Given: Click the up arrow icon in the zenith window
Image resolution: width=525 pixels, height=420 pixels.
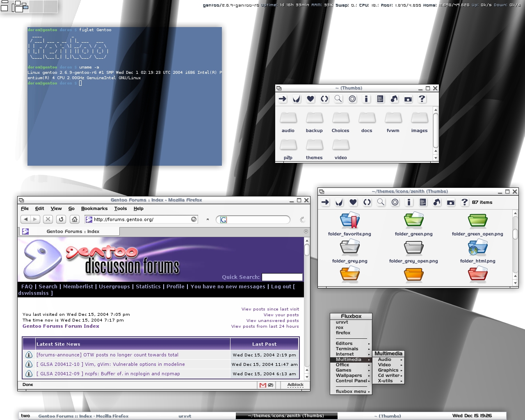Looking at the screenshot, I should pyautogui.click(x=325, y=202).
